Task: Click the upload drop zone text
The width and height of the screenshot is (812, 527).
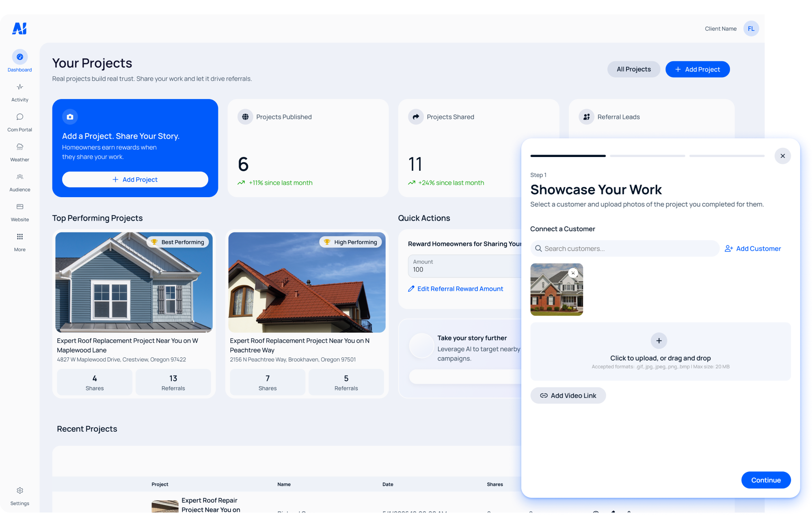Action: [x=660, y=358]
